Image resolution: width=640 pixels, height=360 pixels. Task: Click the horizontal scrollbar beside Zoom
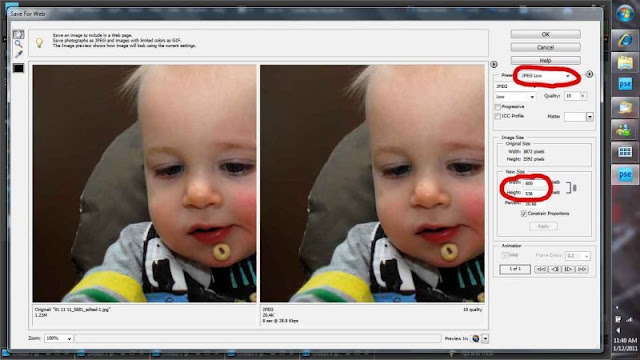(x=258, y=338)
